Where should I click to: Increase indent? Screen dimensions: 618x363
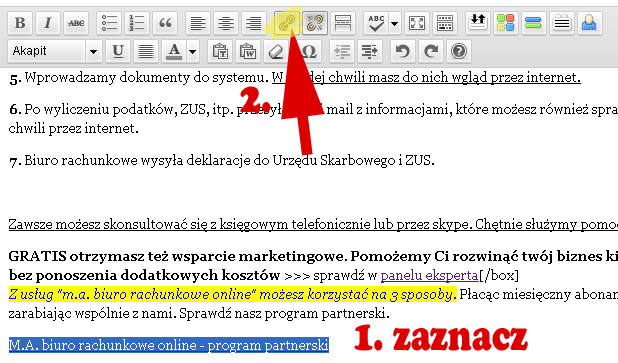click(x=369, y=51)
